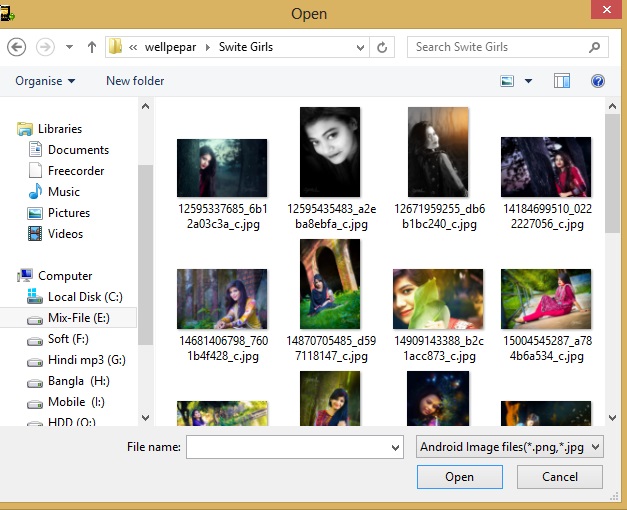Open the view options dropdown arrow
The height and width of the screenshot is (510, 627).
point(528,81)
